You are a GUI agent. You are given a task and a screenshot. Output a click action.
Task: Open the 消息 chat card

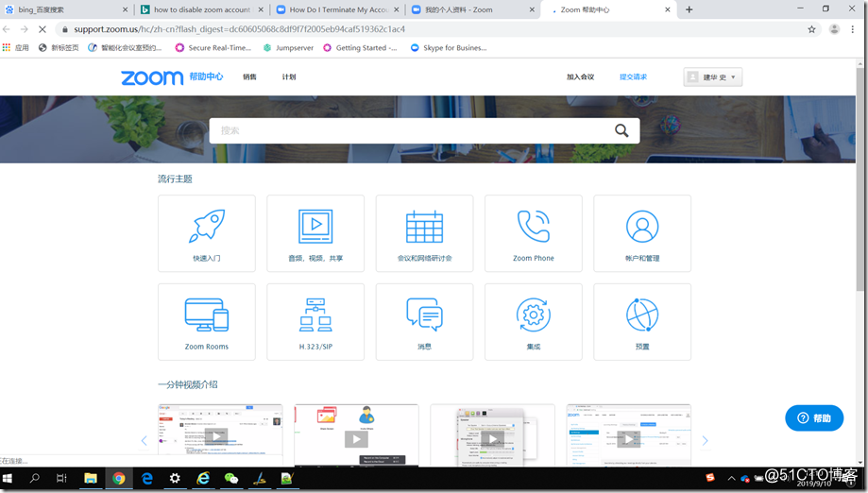tap(425, 322)
